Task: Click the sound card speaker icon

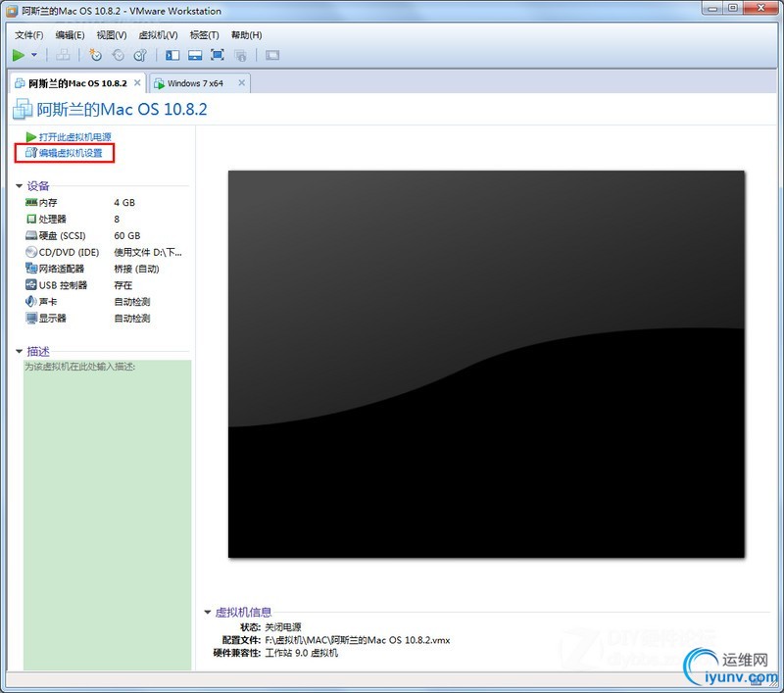Action: point(31,301)
